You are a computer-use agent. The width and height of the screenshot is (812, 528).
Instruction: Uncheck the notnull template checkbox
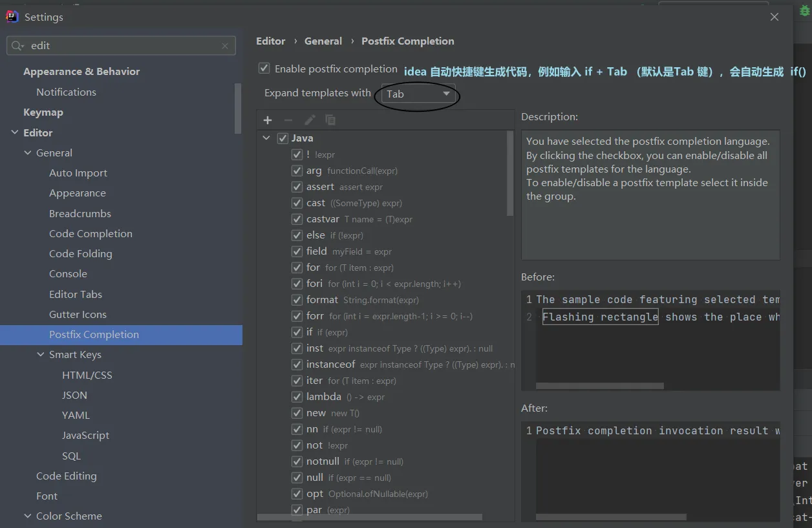(x=297, y=461)
